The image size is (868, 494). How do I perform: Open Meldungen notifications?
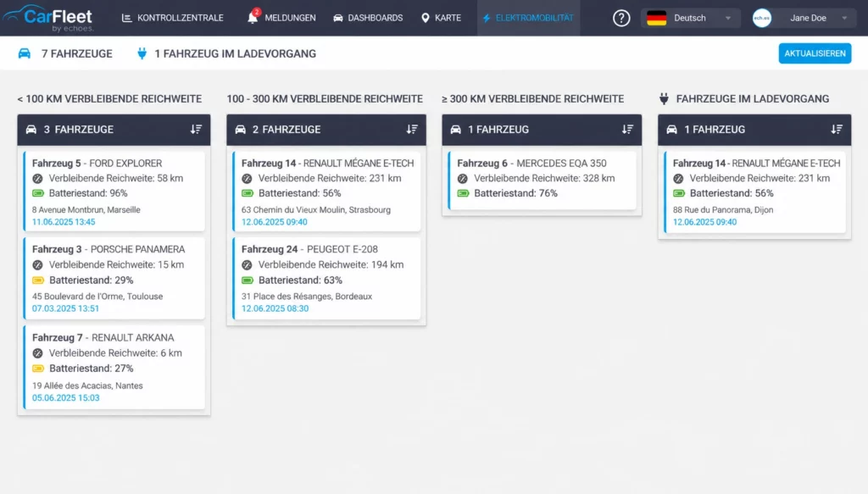pyautogui.click(x=281, y=18)
